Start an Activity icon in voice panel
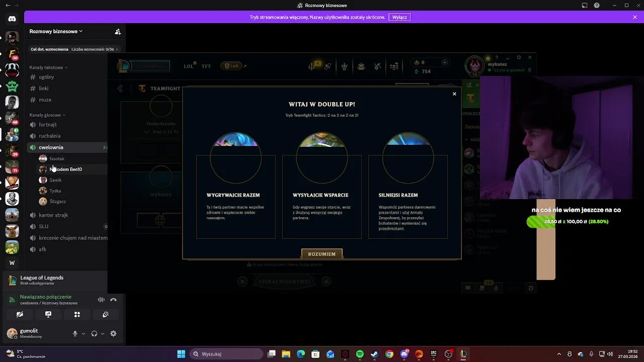The image size is (644, 362). click(77, 314)
